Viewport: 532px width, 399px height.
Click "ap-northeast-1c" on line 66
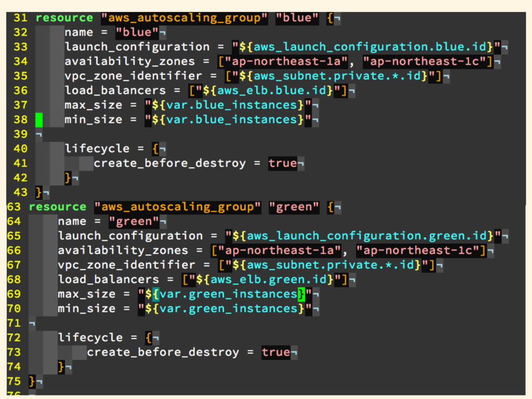point(418,250)
